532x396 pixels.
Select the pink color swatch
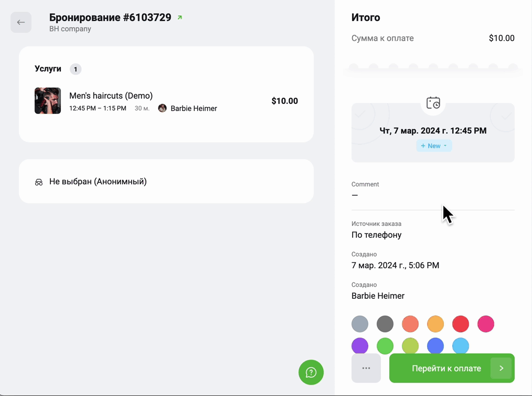486,324
